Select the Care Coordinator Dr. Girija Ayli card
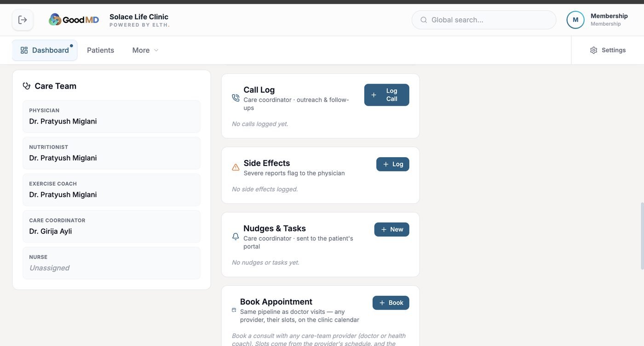The width and height of the screenshot is (644, 346). tap(111, 227)
